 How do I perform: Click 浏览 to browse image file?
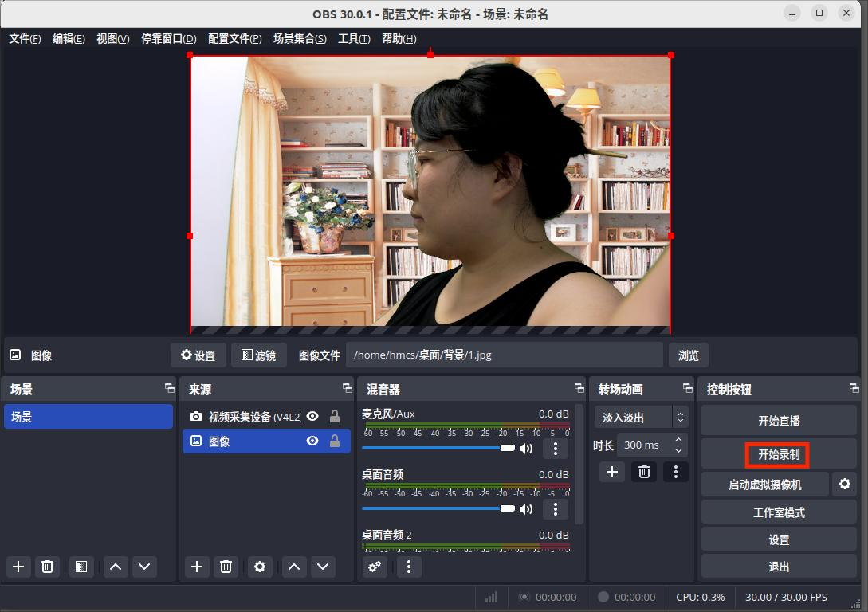point(688,355)
